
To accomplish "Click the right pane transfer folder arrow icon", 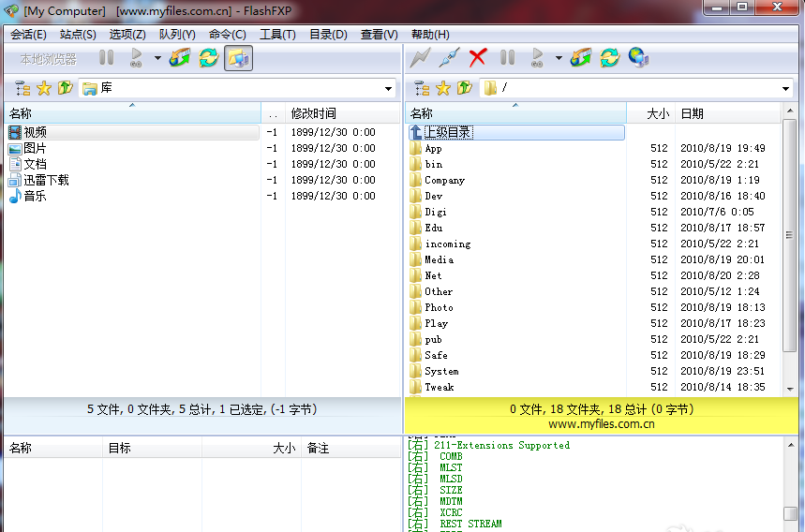I will (581, 57).
